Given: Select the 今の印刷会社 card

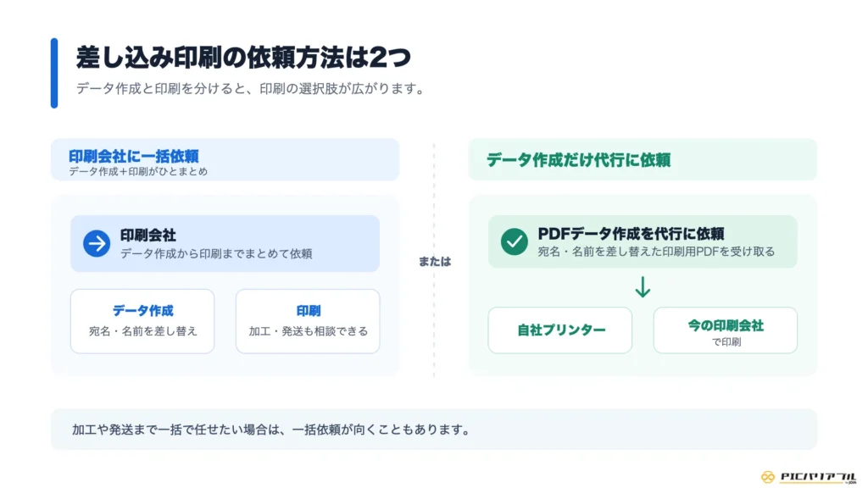Looking at the screenshot, I should click(x=726, y=330).
